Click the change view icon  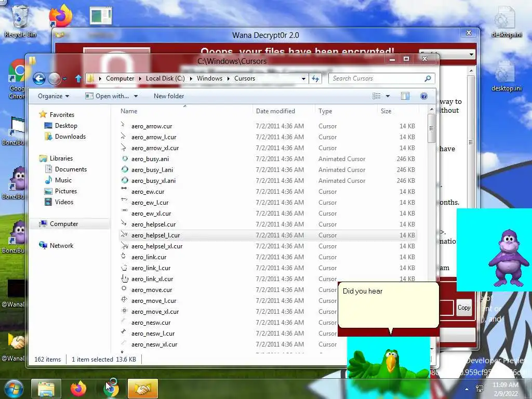click(377, 96)
